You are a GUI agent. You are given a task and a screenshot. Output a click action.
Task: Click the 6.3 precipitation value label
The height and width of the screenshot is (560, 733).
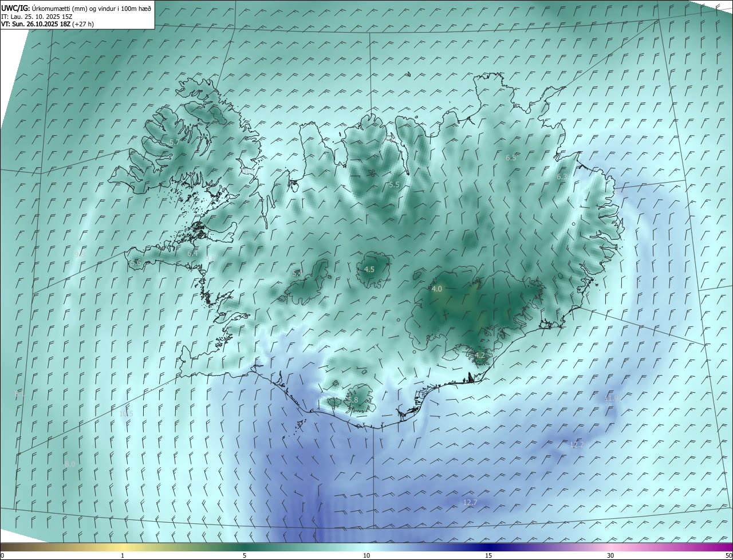pyautogui.click(x=562, y=177)
